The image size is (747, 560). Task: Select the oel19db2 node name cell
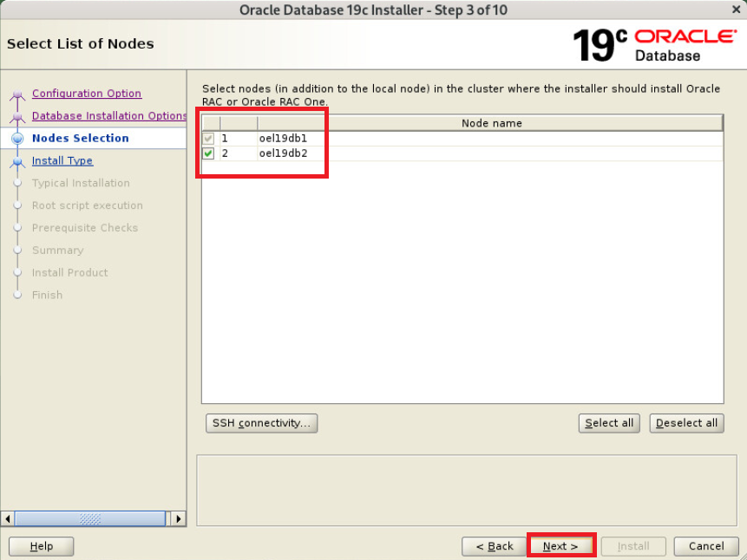pos(490,153)
